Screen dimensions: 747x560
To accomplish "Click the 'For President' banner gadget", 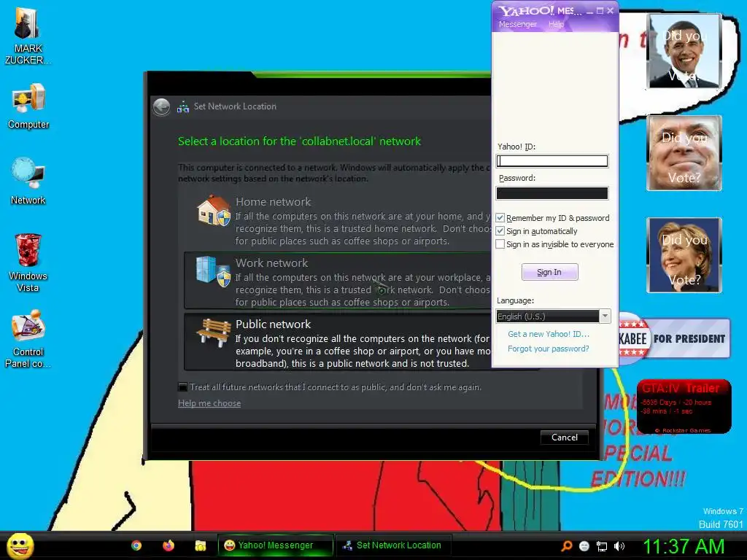I will [x=674, y=338].
